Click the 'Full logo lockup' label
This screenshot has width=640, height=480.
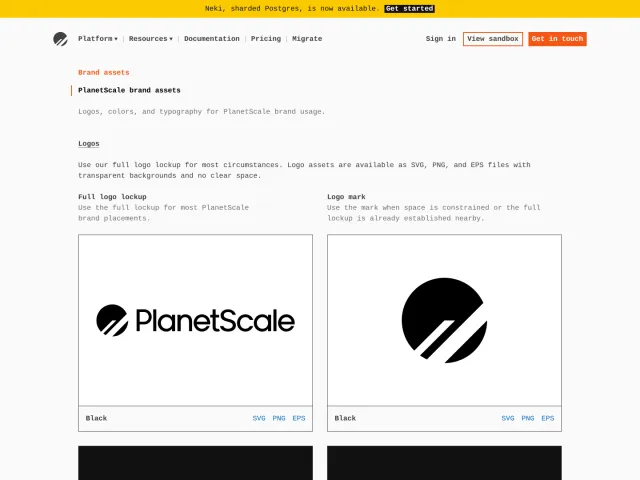(112, 197)
